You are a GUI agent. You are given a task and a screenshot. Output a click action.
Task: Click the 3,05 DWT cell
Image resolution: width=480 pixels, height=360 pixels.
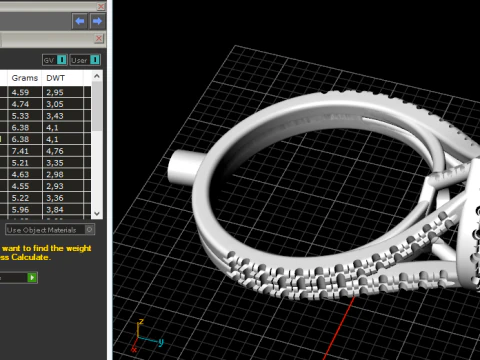point(63,104)
